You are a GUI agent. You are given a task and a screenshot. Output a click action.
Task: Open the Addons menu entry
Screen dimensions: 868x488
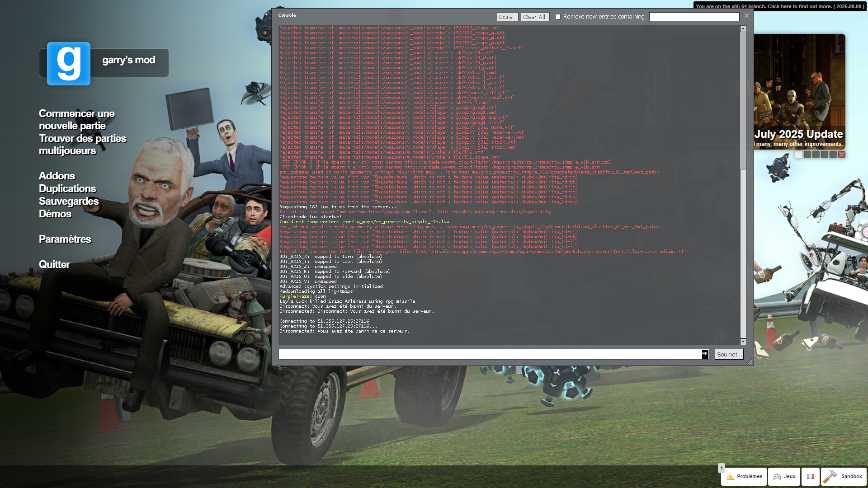[x=57, y=176]
